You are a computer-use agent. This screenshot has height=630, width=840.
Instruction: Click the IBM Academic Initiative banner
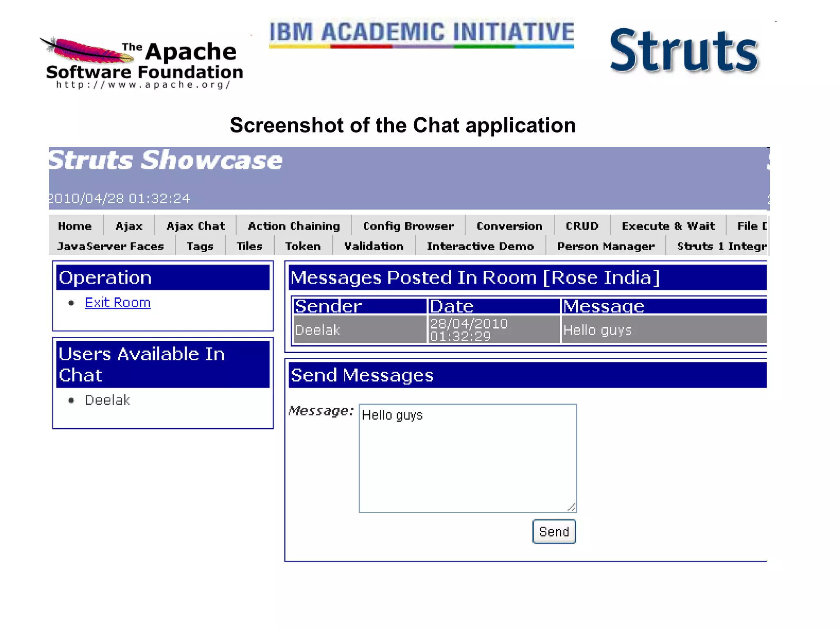[x=422, y=34]
